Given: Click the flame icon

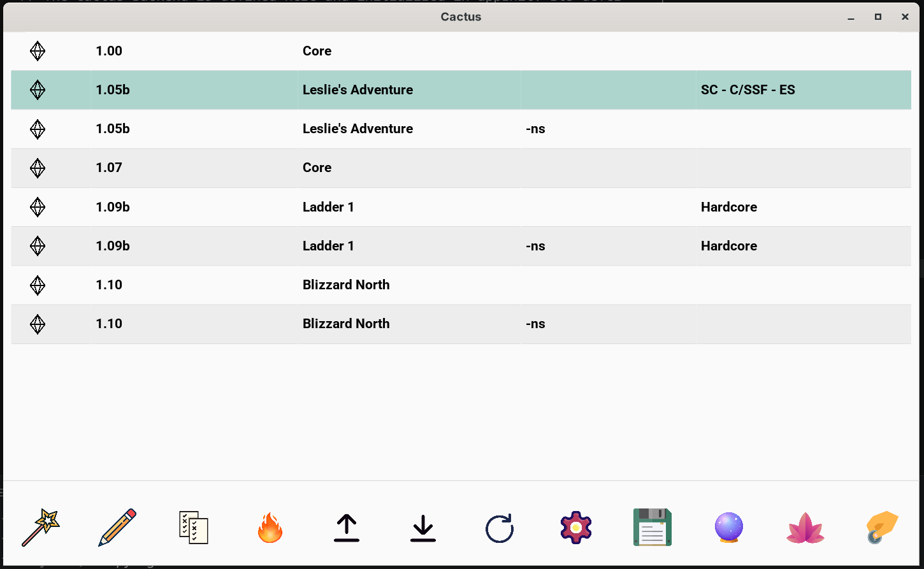Looking at the screenshot, I should (x=270, y=528).
